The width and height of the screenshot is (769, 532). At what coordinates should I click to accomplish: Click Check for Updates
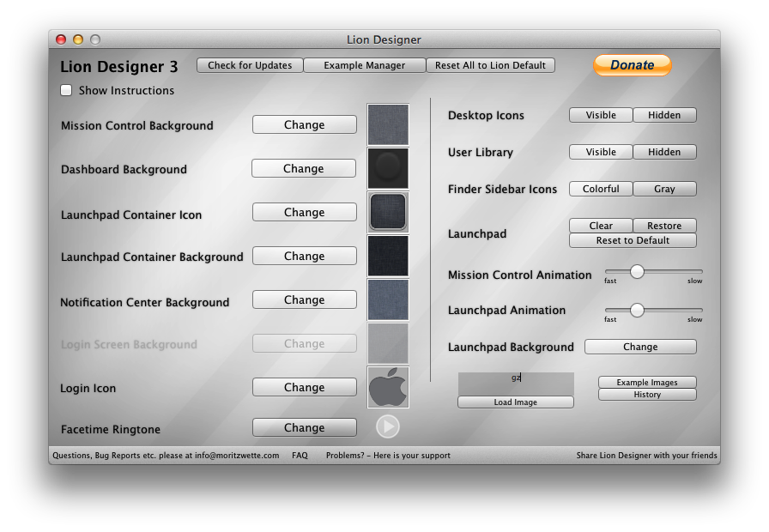(250, 65)
